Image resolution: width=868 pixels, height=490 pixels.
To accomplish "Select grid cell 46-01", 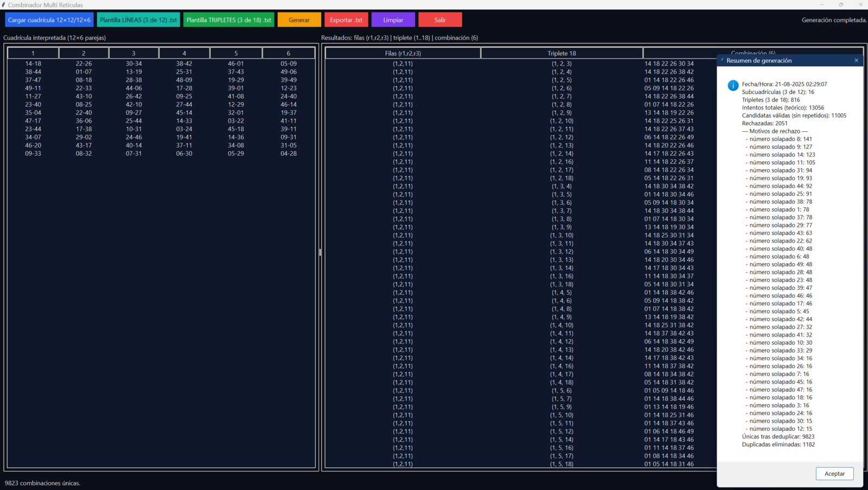I will (x=236, y=63).
